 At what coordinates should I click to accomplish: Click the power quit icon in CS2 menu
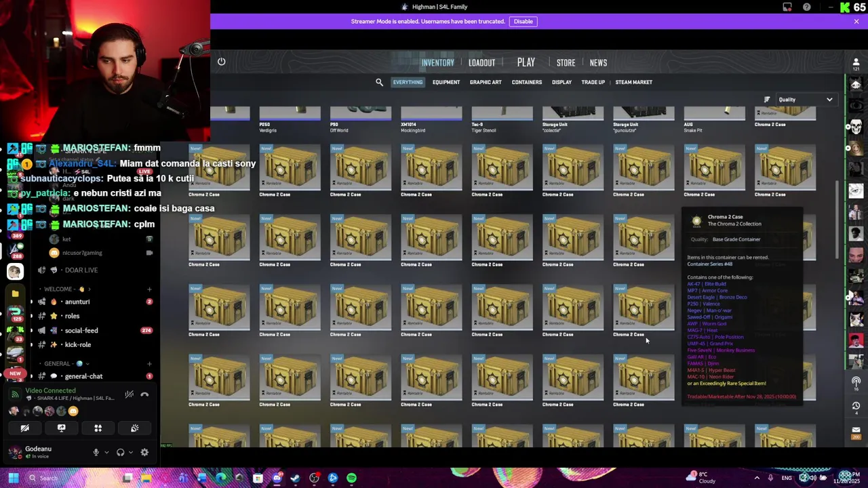pos(221,62)
